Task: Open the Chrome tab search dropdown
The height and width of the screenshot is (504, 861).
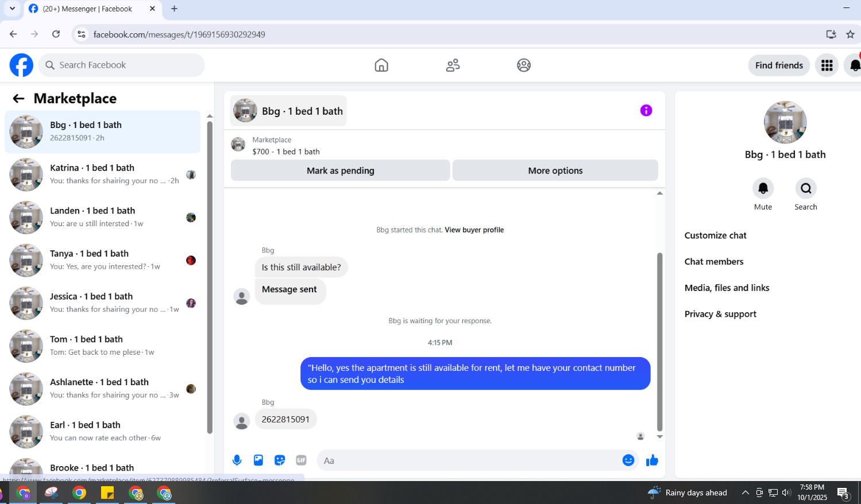Action: pos(12,9)
